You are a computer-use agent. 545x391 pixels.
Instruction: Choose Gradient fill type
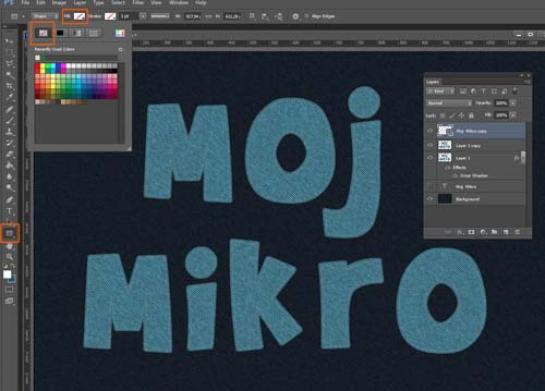(77, 33)
